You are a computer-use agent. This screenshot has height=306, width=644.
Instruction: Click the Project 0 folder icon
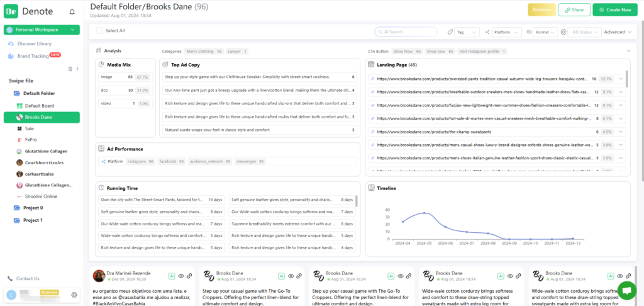(x=17, y=208)
